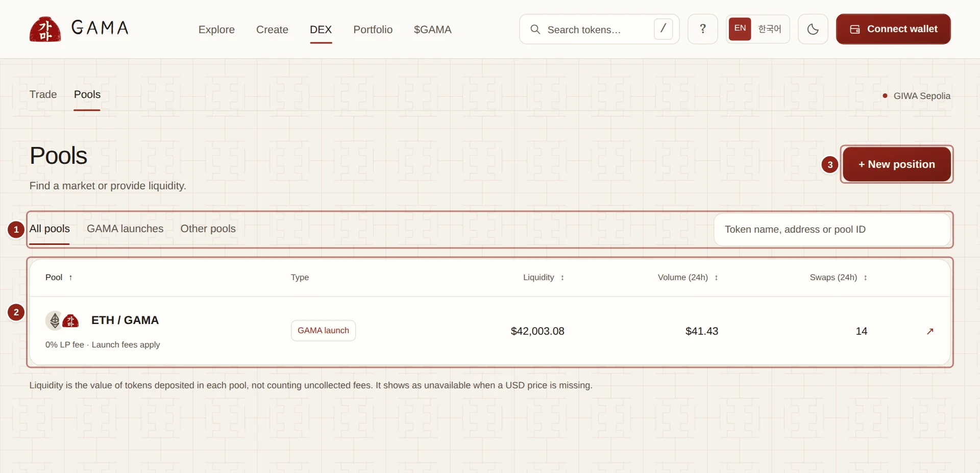
Task: Click the 0% LP fee launch fees text
Action: click(103, 345)
